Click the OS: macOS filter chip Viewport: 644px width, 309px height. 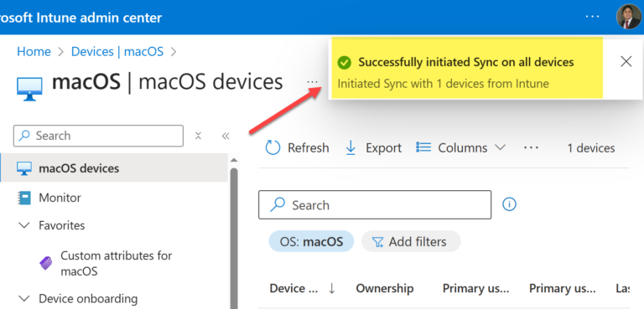311,241
